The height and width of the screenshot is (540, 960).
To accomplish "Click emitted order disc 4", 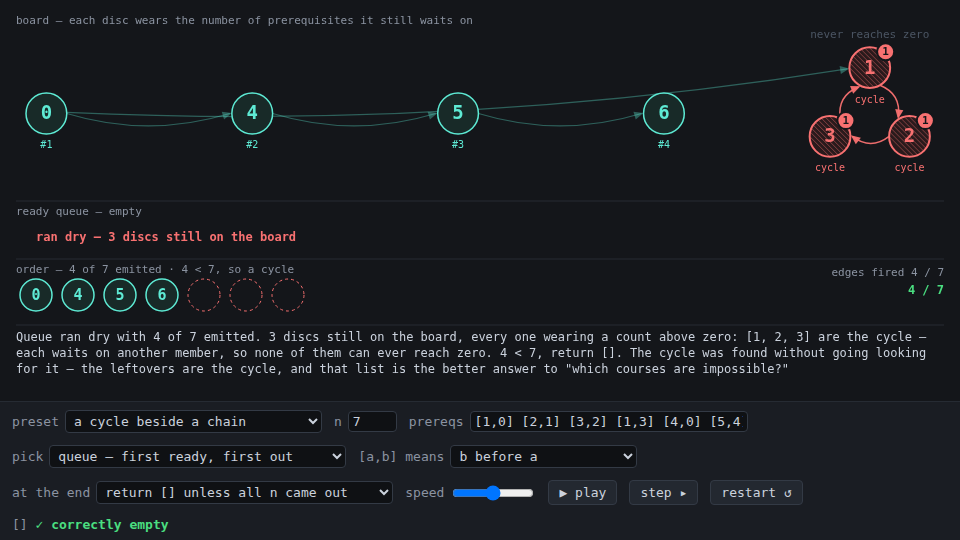I will 78,294.
